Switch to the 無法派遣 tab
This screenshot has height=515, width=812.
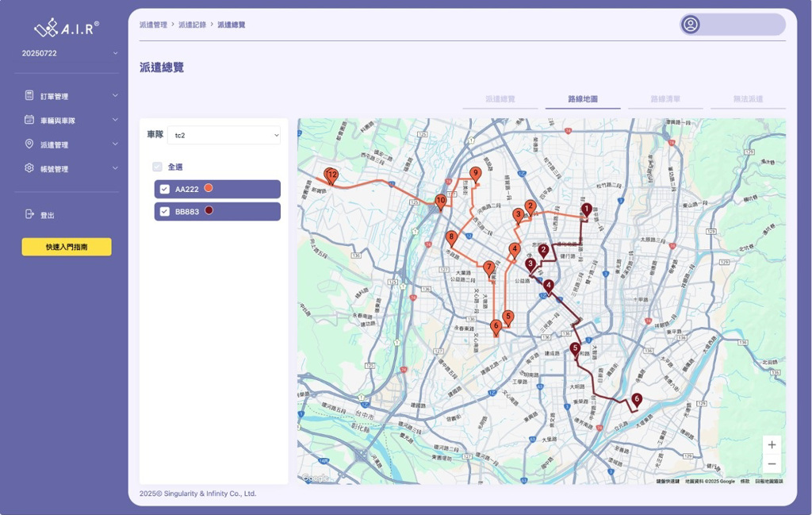748,99
